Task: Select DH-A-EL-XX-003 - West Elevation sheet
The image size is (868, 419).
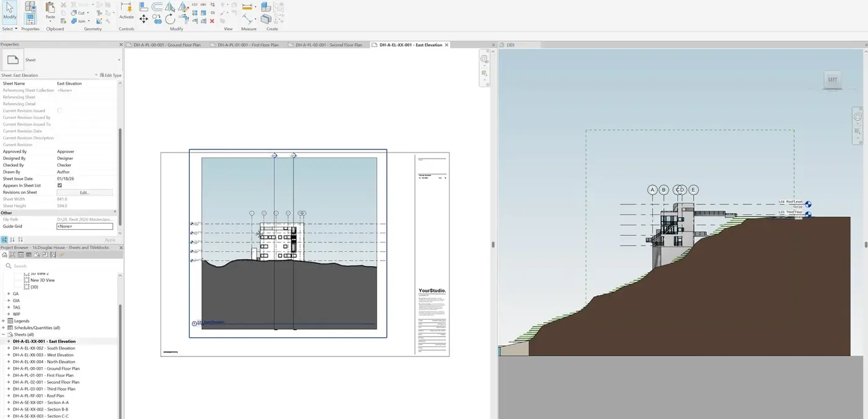Action: [43, 355]
